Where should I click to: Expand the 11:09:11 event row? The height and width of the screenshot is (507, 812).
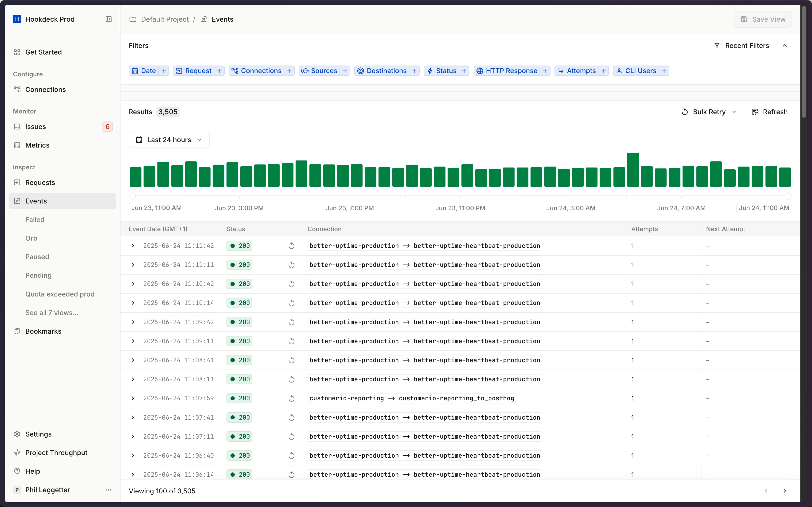point(133,341)
